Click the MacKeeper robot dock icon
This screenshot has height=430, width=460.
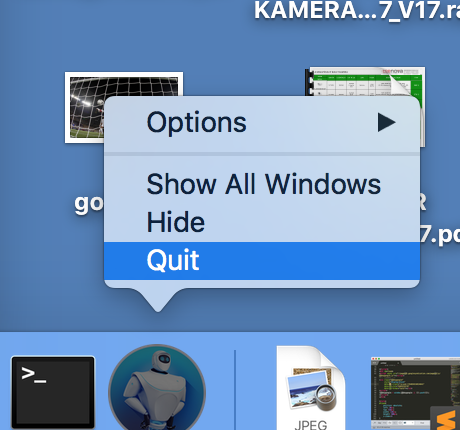coord(157,387)
